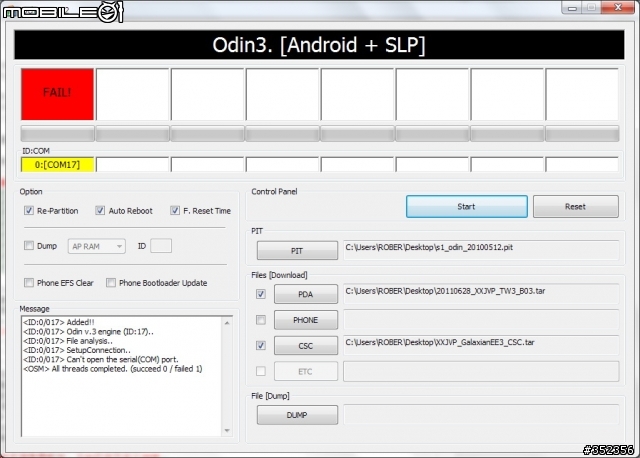The width and height of the screenshot is (640, 458).
Task: Click the "SetupConnection.." log line
Action: tap(77, 350)
